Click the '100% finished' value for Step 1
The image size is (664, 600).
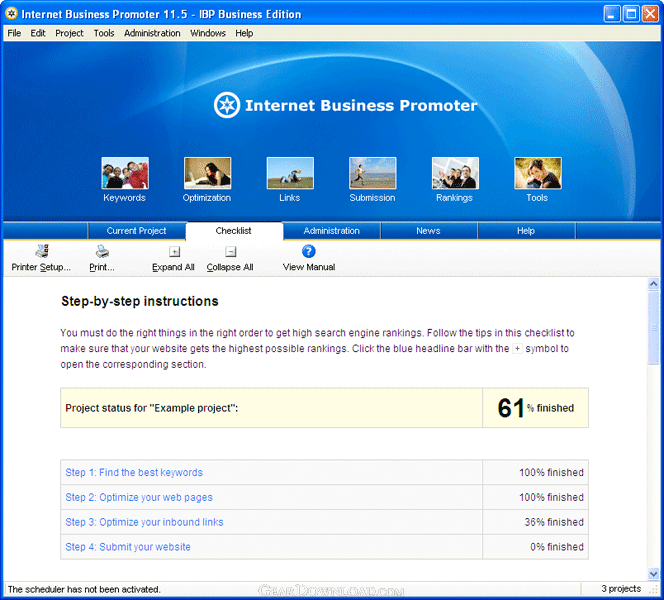pyautogui.click(x=551, y=473)
